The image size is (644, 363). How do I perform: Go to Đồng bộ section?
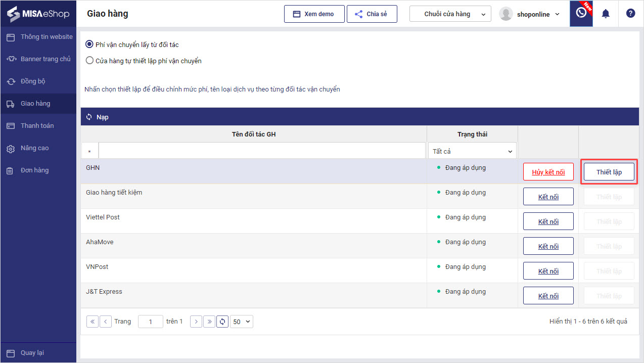[38, 81]
